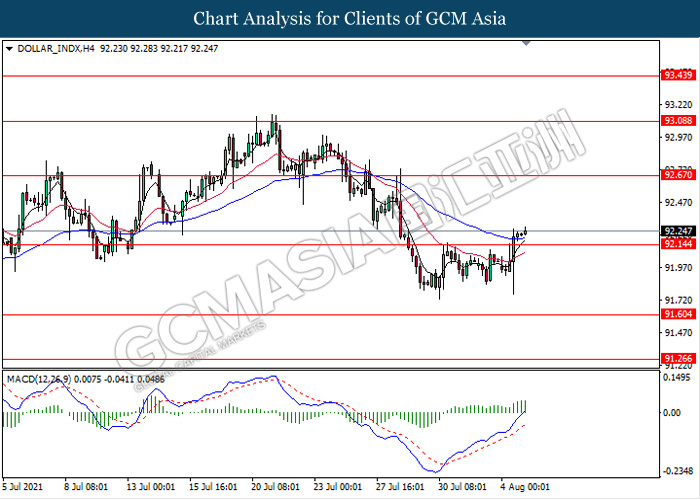Screen dimensions: 700x500
Task: Click the 92.670 red price label
Action: [x=678, y=175]
